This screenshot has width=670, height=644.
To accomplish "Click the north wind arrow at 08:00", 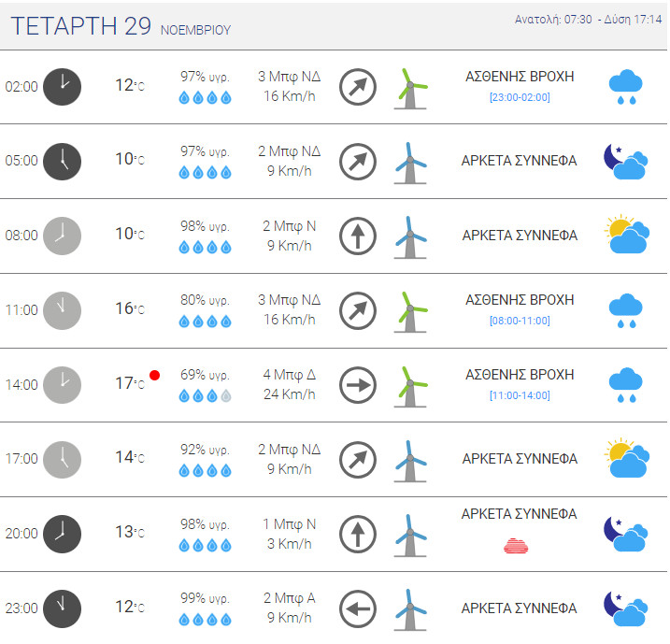I will 357,235.
